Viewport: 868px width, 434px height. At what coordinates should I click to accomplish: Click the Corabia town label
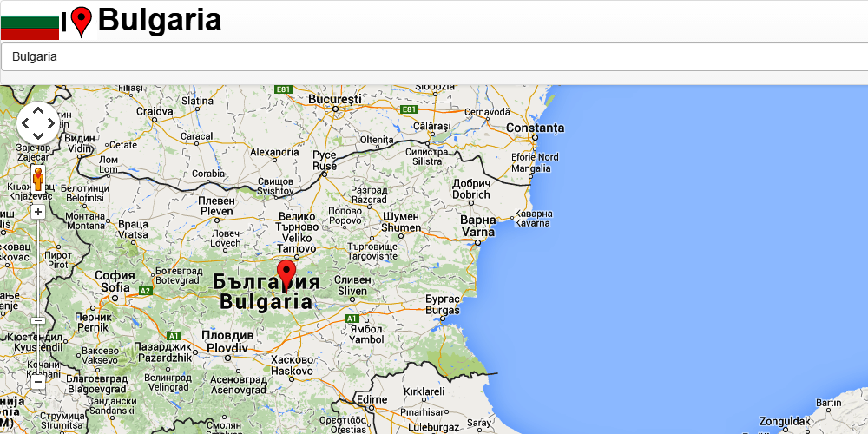208,174
